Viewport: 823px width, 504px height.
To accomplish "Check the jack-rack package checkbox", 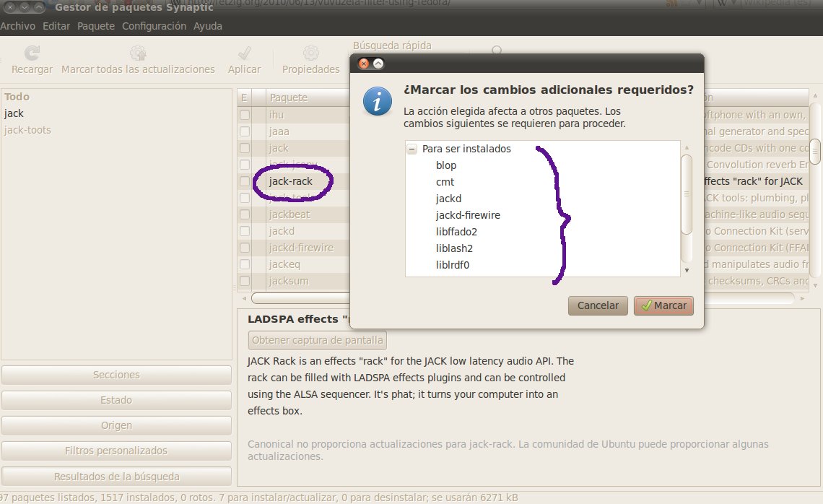I will [245, 181].
